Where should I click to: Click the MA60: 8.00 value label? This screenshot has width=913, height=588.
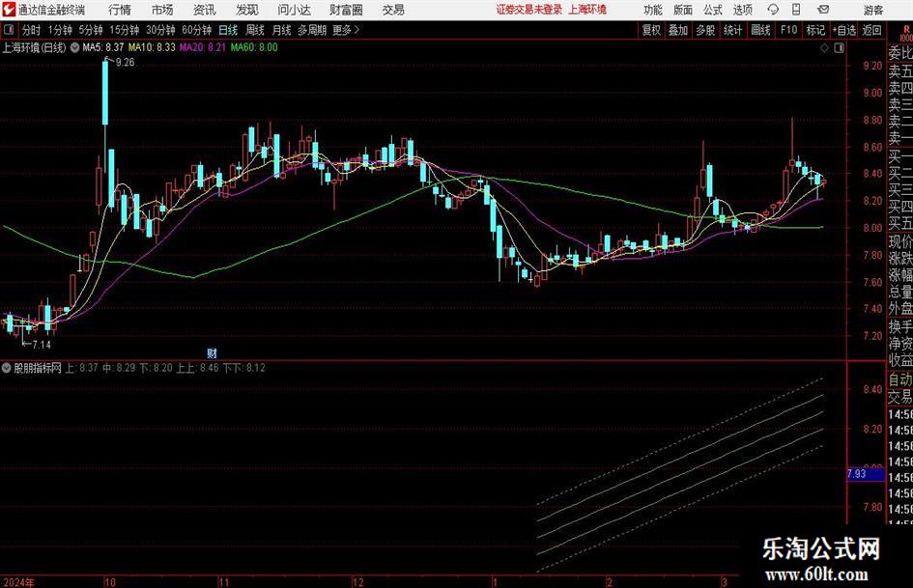tap(254, 47)
